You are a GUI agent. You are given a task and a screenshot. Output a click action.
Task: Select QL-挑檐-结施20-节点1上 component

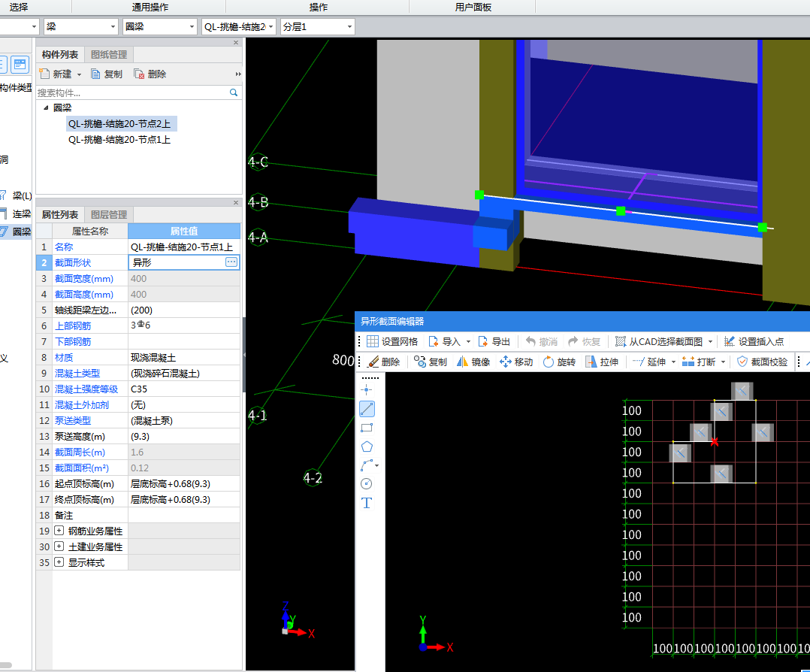[119, 140]
